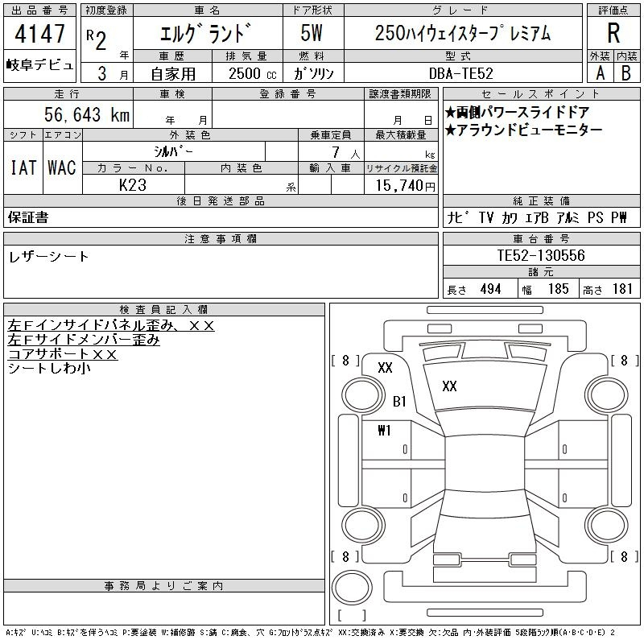Click PW in genuine equipment

[619, 217]
